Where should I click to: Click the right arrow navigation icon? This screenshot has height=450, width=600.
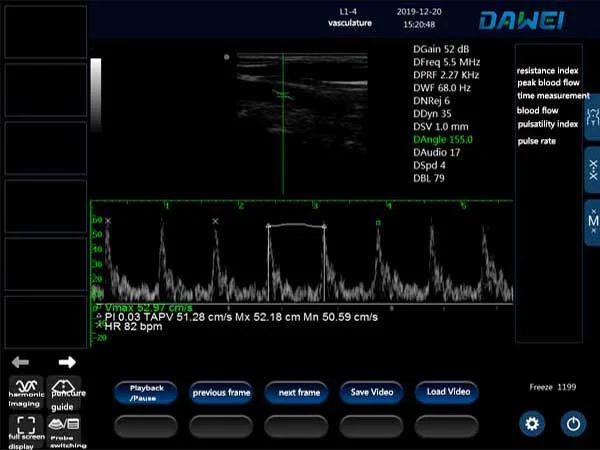pyautogui.click(x=67, y=362)
